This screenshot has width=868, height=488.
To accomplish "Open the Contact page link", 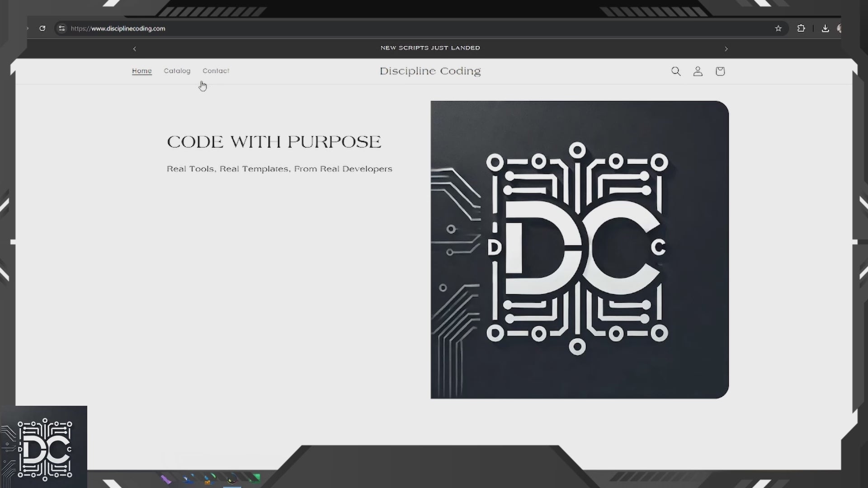I will coord(216,71).
